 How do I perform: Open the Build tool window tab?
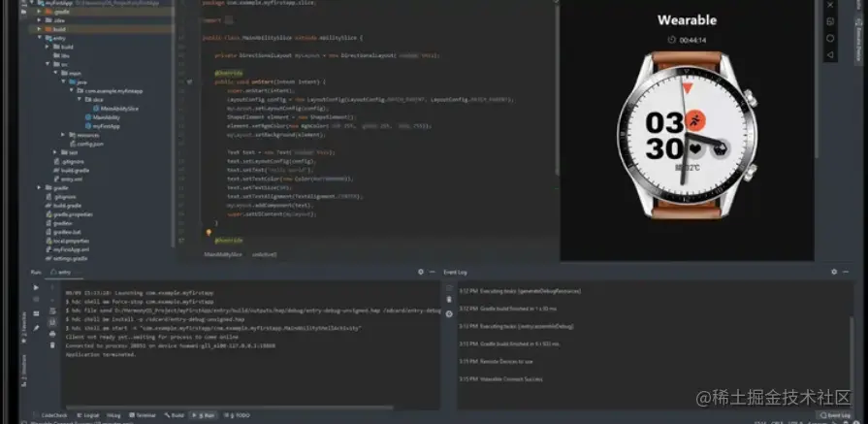[x=174, y=415]
